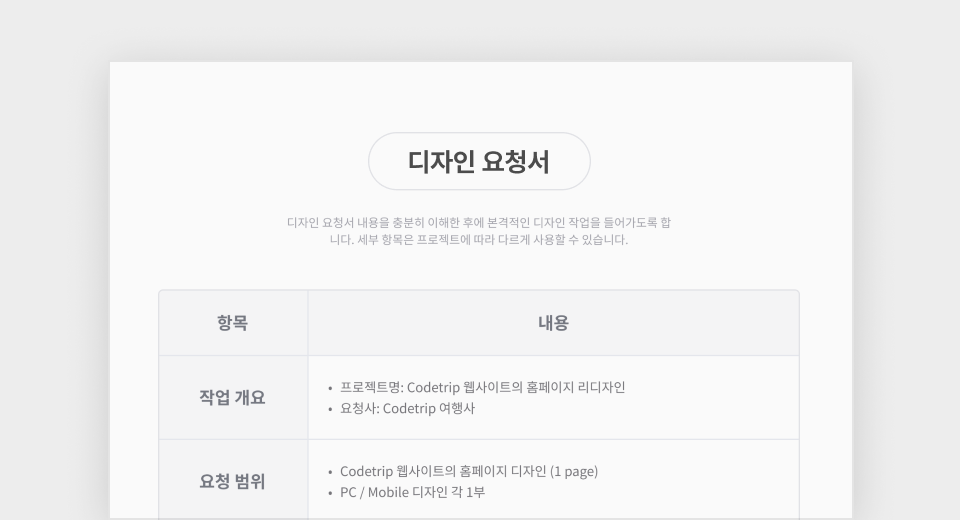Select the 항목 column header
Viewport: 960px width, 520px height.
coord(232,323)
